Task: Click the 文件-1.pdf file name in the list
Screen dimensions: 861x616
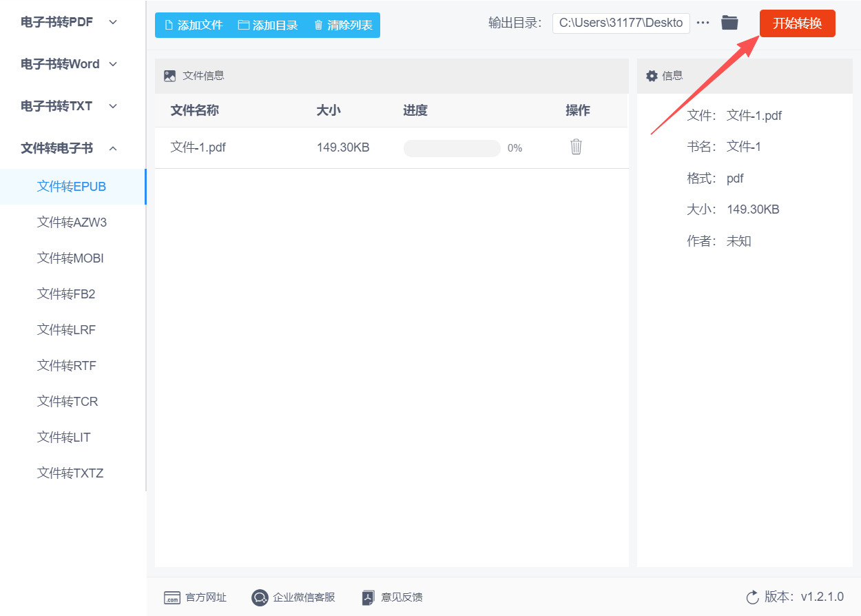Action: pyautogui.click(x=198, y=147)
